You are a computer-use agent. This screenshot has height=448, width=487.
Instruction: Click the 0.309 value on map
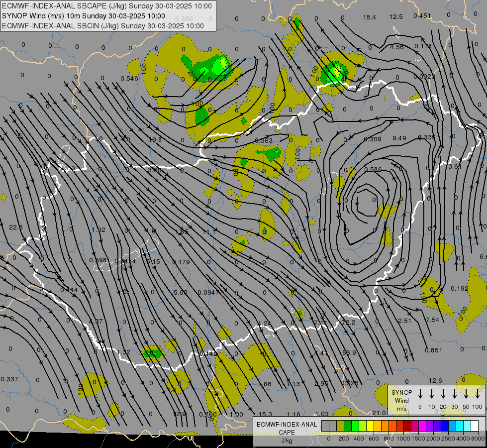373,139
